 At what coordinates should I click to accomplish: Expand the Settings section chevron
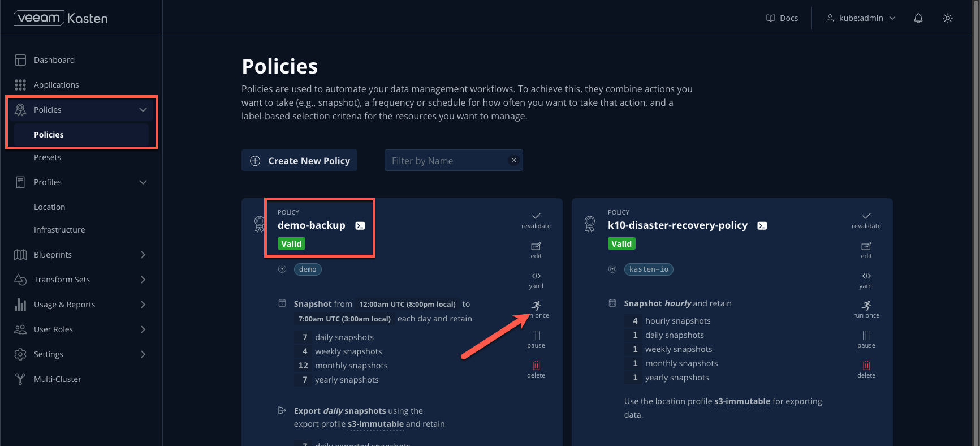click(x=143, y=354)
